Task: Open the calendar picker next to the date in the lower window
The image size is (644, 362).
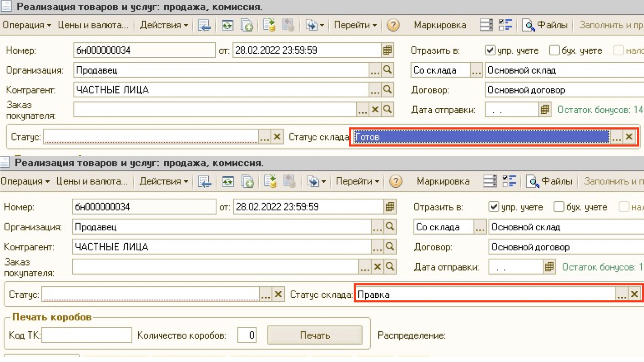Action: [x=390, y=207]
